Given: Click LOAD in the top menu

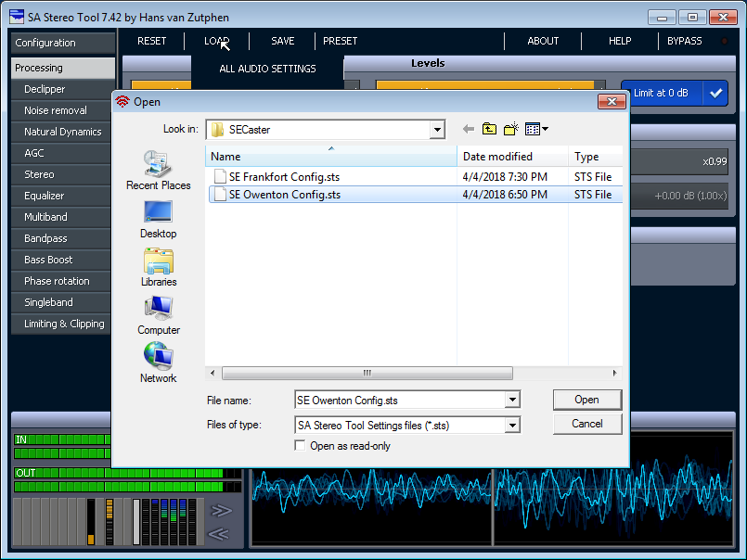Looking at the screenshot, I should tap(217, 41).
